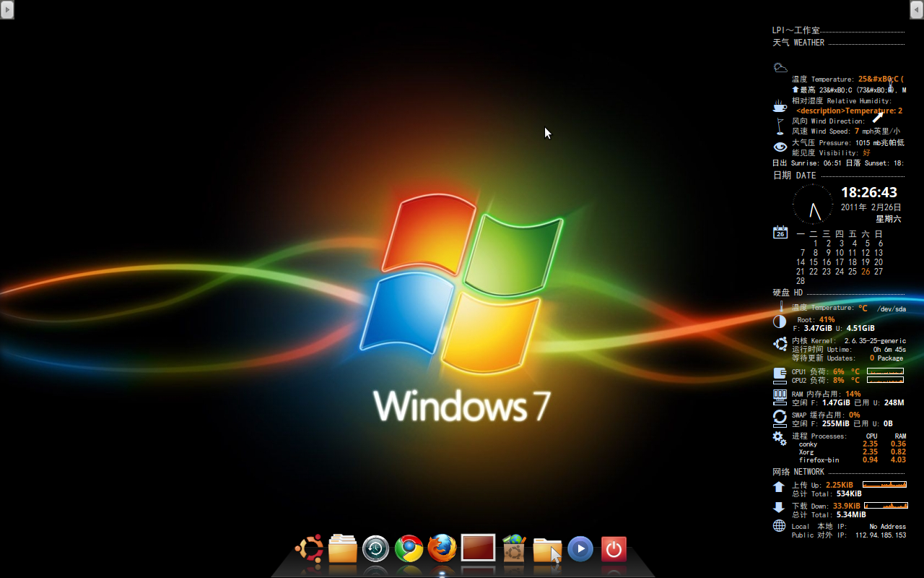The height and width of the screenshot is (578, 924).
Task: Click the CPU2 load graph
Action: click(885, 380)
